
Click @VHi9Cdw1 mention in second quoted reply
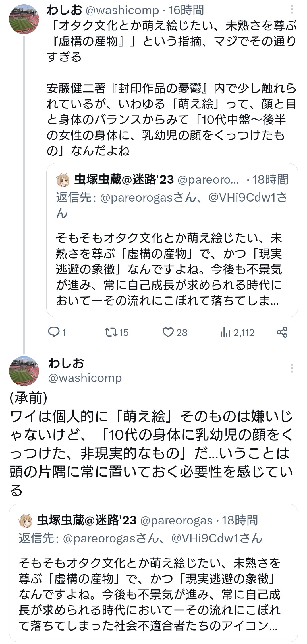point(210,538)
